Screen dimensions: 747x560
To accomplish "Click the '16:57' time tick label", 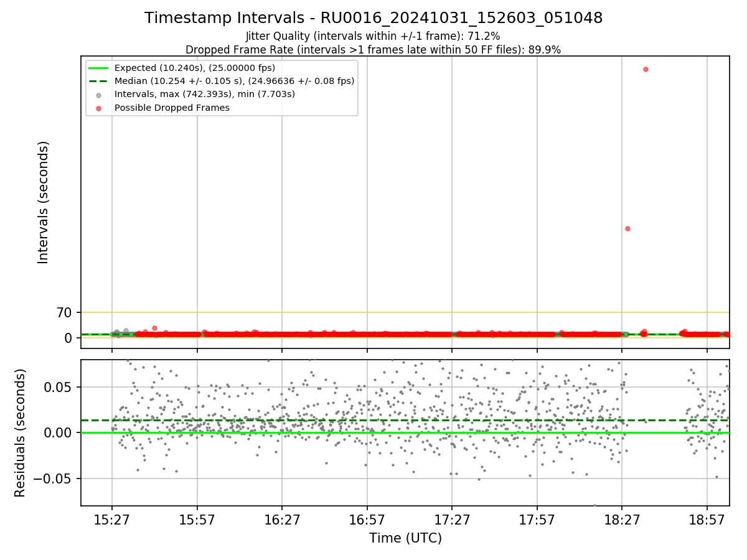I will pos(367,519).
